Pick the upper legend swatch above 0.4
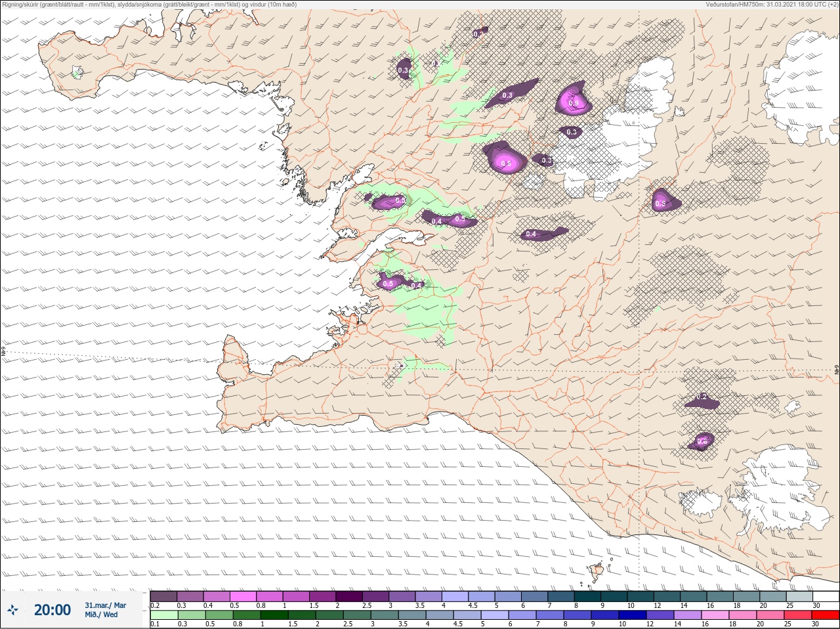Image resolution: width=840 pixels, height=629 pixels. [x=217, y=596]
